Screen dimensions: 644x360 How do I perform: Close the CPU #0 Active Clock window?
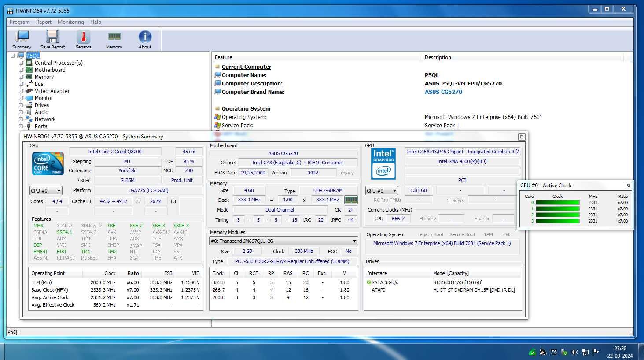(628, 186)
